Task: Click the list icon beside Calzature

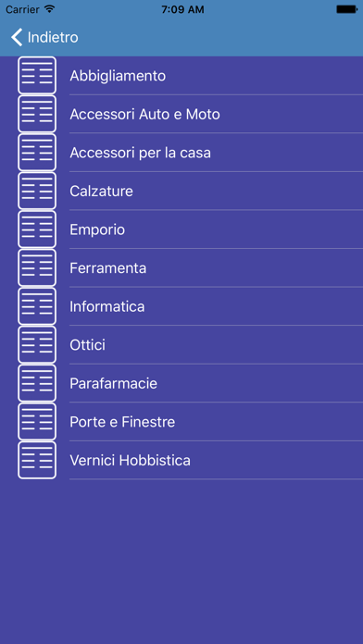Action: tap(37, 191)
